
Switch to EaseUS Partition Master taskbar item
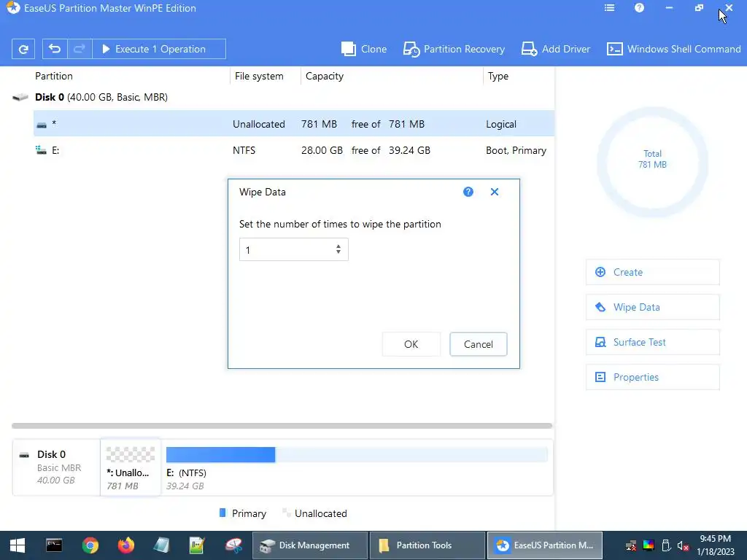coord(544,545)
